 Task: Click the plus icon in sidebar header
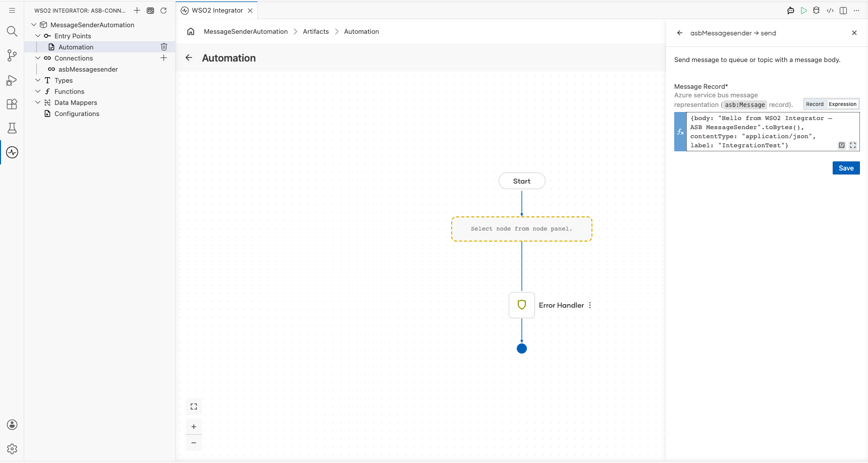click(137, 10)
